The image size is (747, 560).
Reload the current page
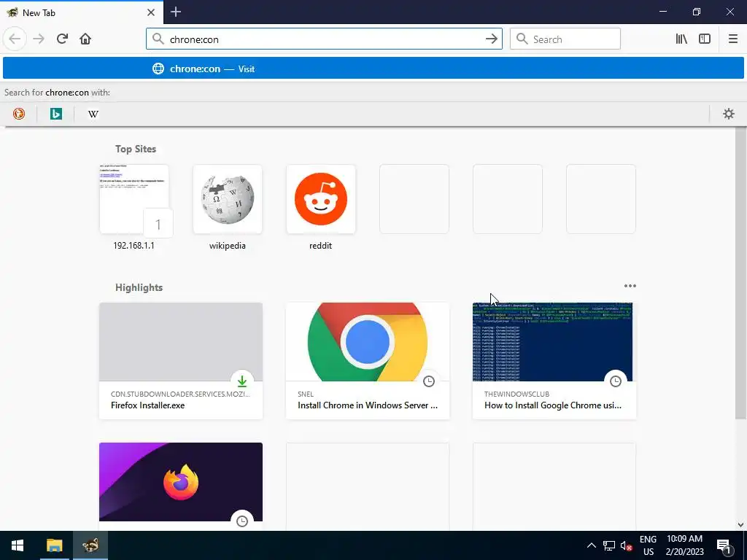click(x=62, y=39)
